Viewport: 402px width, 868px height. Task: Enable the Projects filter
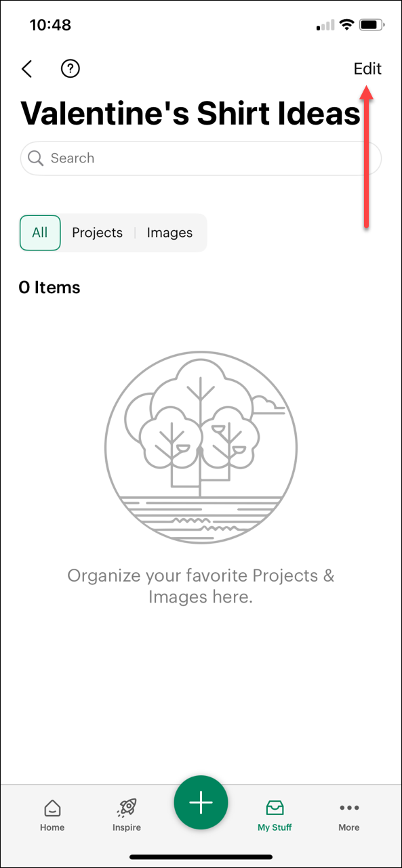(97, 232)
